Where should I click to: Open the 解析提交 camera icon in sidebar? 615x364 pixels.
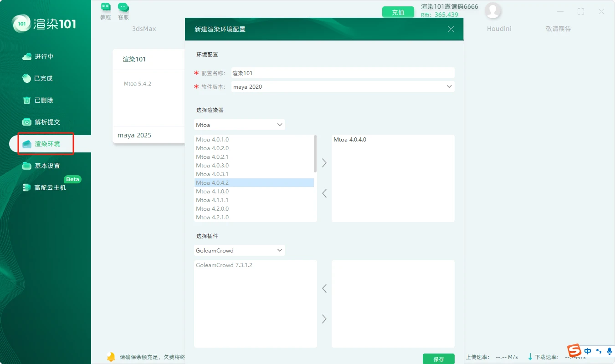[27, 122]
